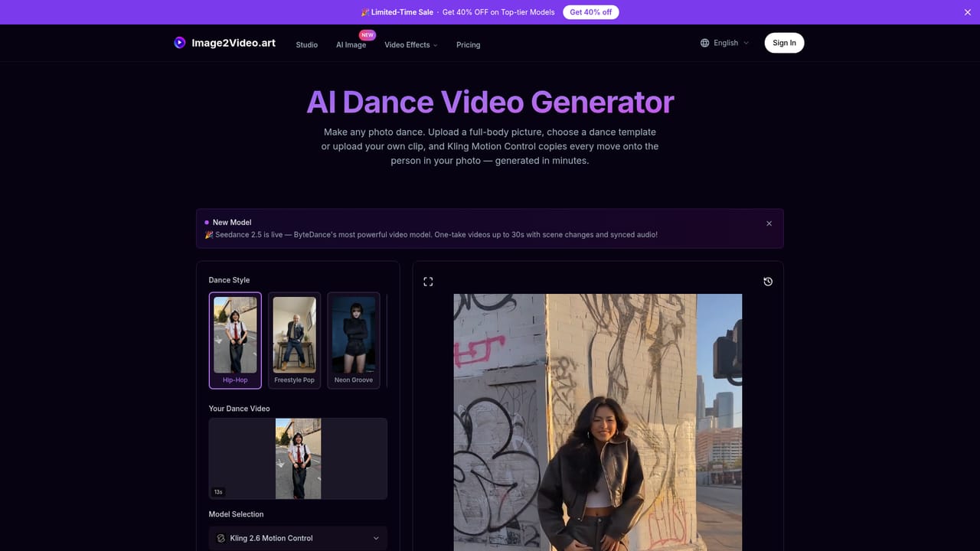Select the Neon Groove dance style

(x=354, y=341)
